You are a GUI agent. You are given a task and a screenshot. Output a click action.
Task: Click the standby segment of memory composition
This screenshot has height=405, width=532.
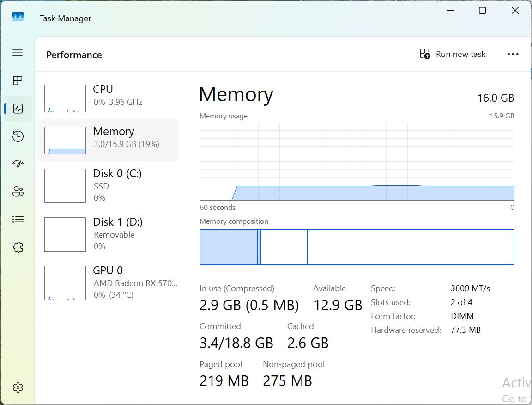coord(284,247)
